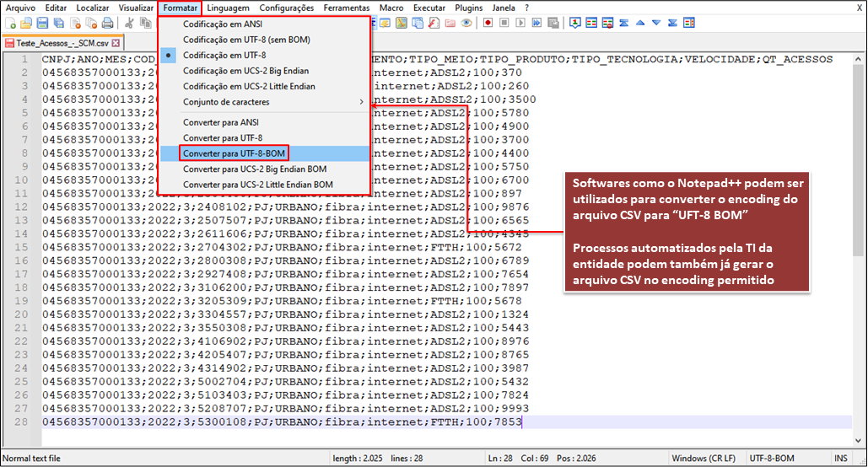
Task: Choose Converter para UTF-8-BOM
Action: coord(234,153)
